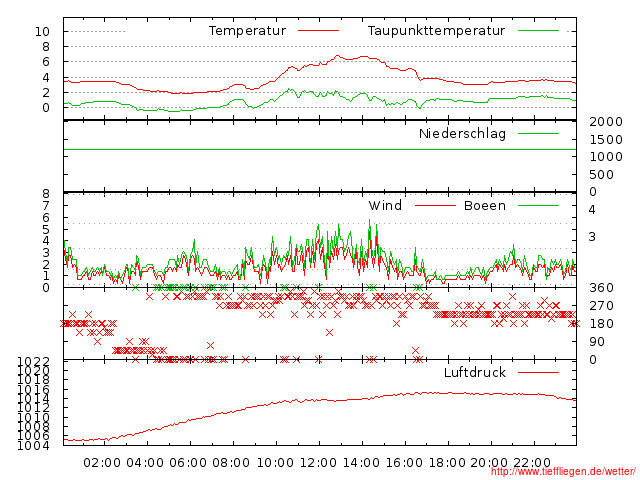This screenshot has width=640, height=480.
Task: Click the Niederschlag legend label
Action: click(x=462, y=134)
